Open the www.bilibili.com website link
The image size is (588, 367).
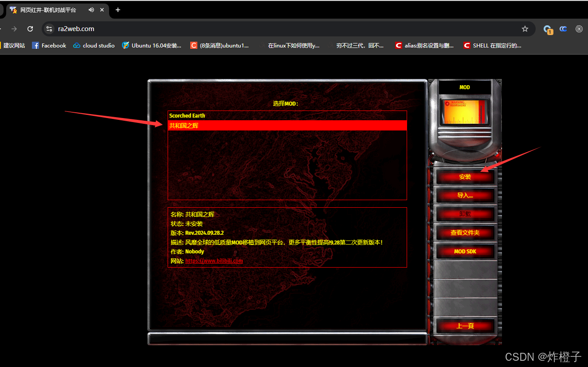214,261
